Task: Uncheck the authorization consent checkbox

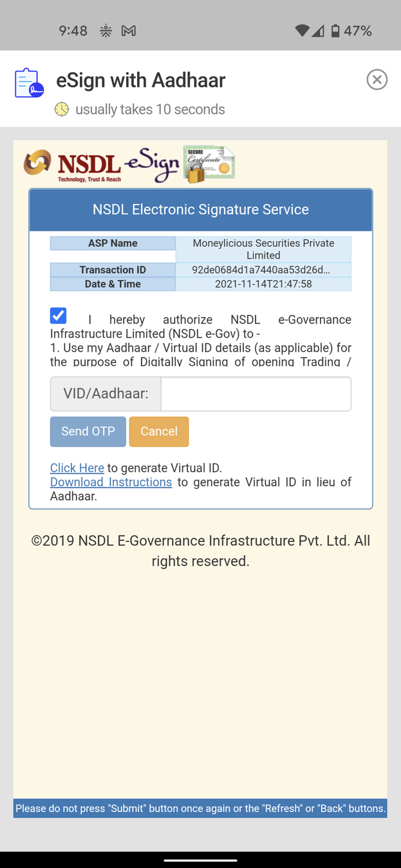Action: (x=59, y=316)
